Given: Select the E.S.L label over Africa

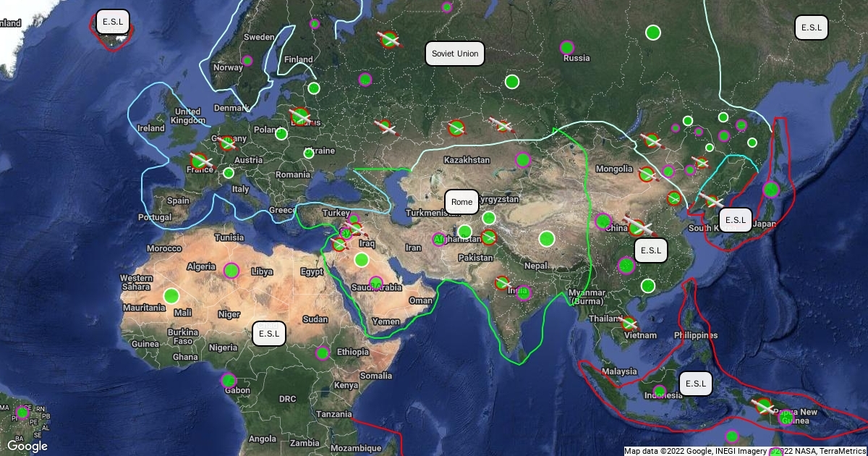Looking at the screenshot, I should pyautogui.click(x=269, y=334).
